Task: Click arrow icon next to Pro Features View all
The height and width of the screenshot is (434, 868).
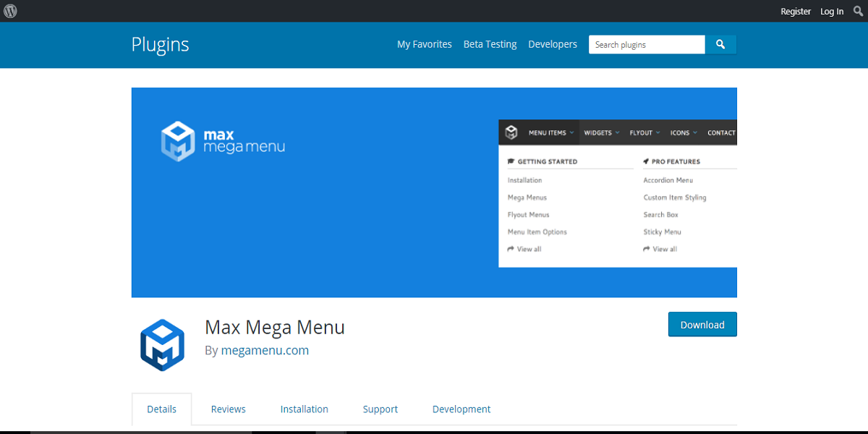Action: point(646,249)
